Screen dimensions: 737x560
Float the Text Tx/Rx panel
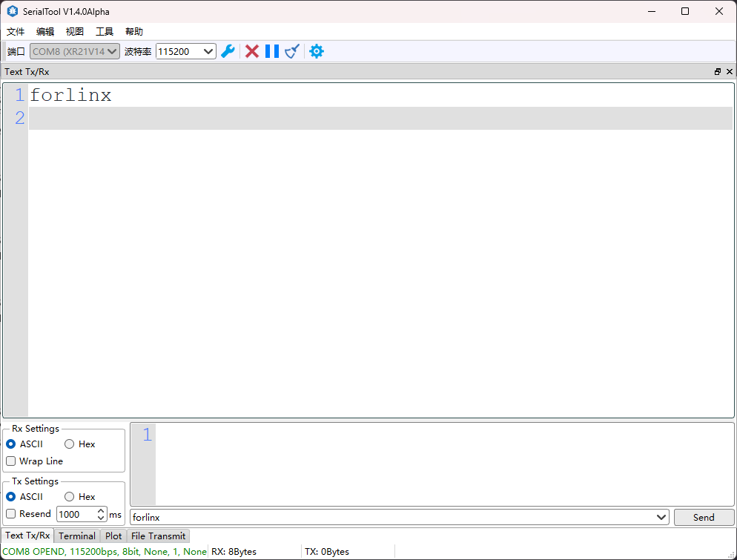[718, 72]
